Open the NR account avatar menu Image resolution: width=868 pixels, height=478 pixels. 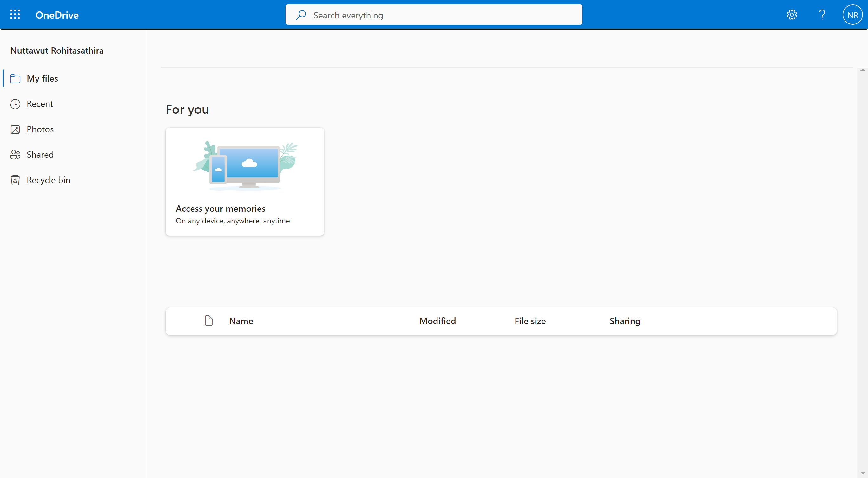point(852,15)
